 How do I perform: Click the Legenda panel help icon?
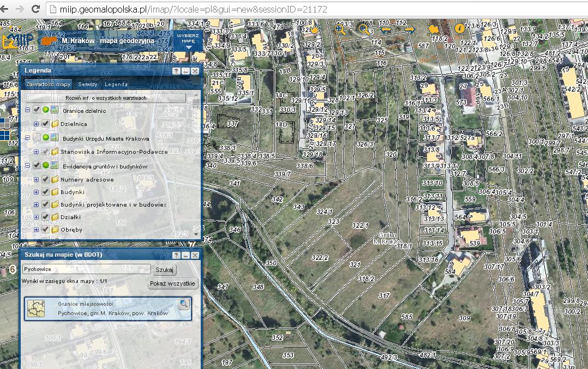(x=176, y=71)
